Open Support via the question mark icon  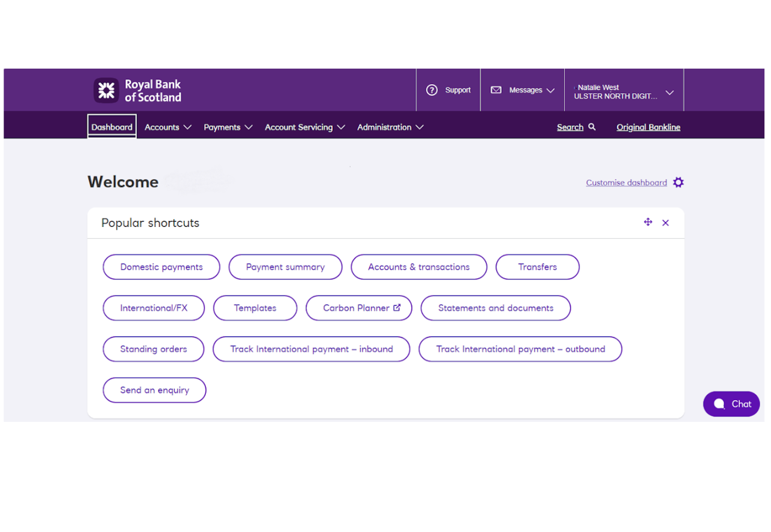tap(432, 90)
